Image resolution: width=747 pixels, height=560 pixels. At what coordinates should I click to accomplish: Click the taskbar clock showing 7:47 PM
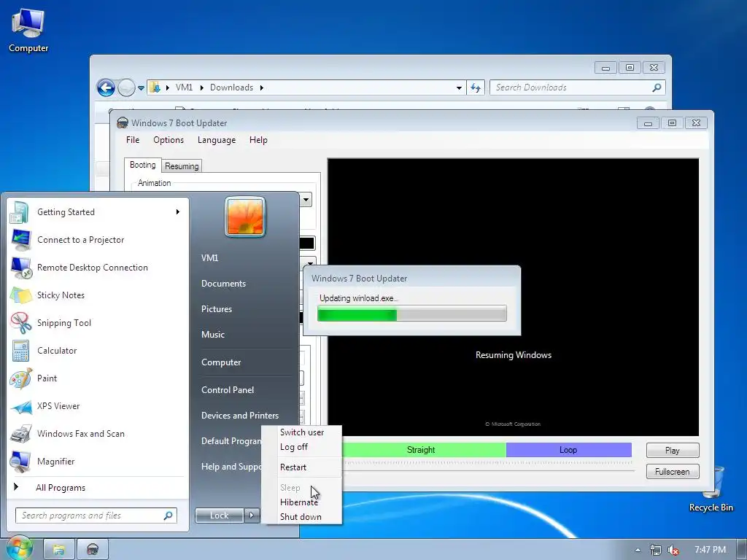coord(711,550)
